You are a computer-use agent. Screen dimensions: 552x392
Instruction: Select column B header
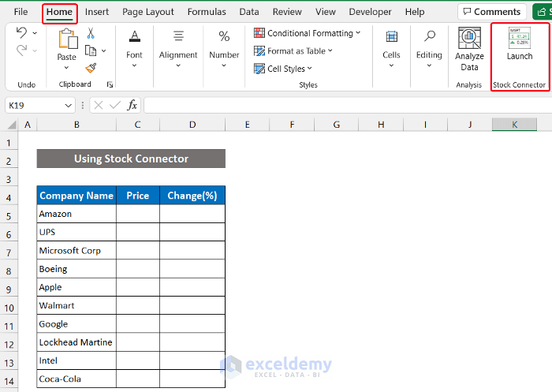[76, 125]
